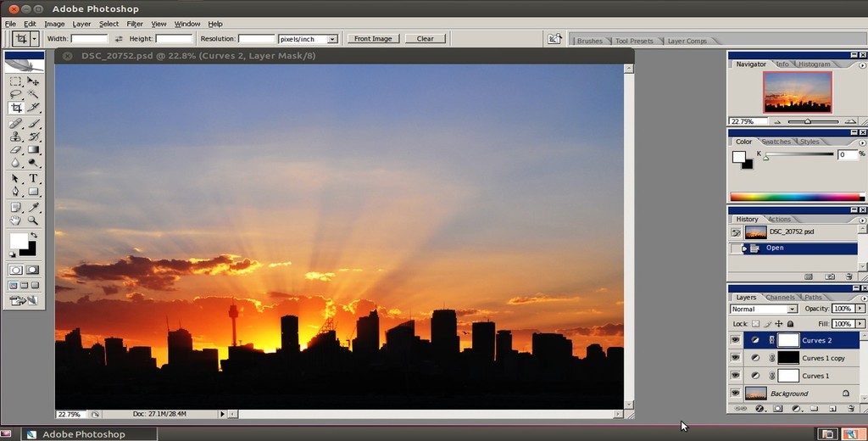The height and width of the screenshot is (441, 868).
Task: Toggle visibility of Curves 1 copy layer
Action: (735, 358)
